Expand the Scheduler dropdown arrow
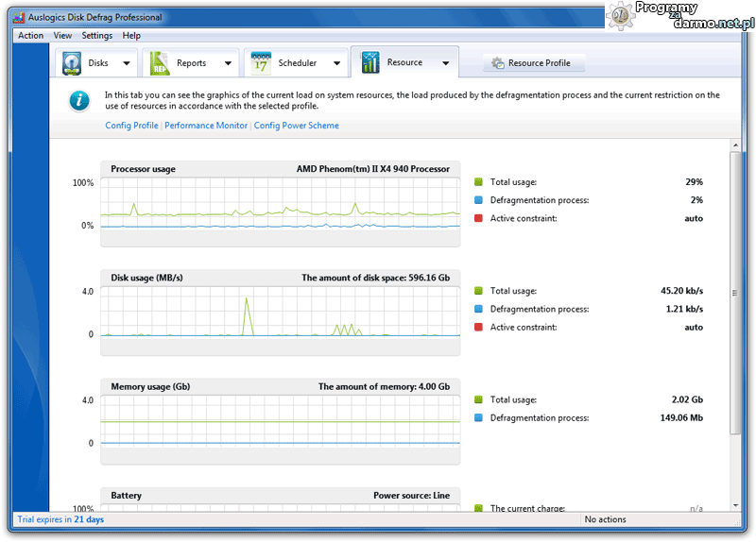Viewport: 756px width, 542px height. [337, 64]
